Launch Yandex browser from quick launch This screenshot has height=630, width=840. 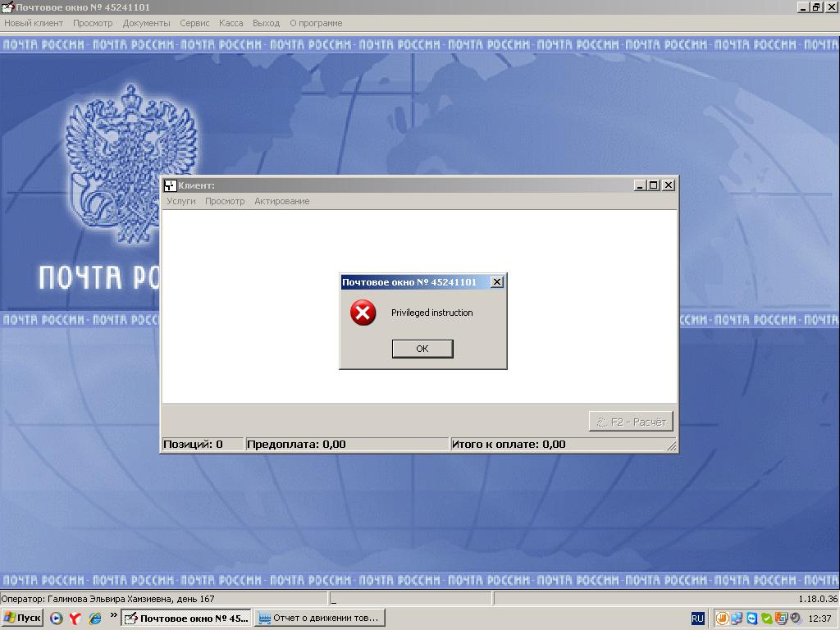75,619
